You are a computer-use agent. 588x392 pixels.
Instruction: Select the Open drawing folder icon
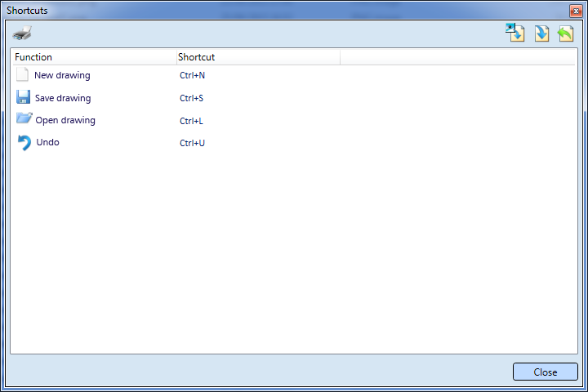coord(24,118)
